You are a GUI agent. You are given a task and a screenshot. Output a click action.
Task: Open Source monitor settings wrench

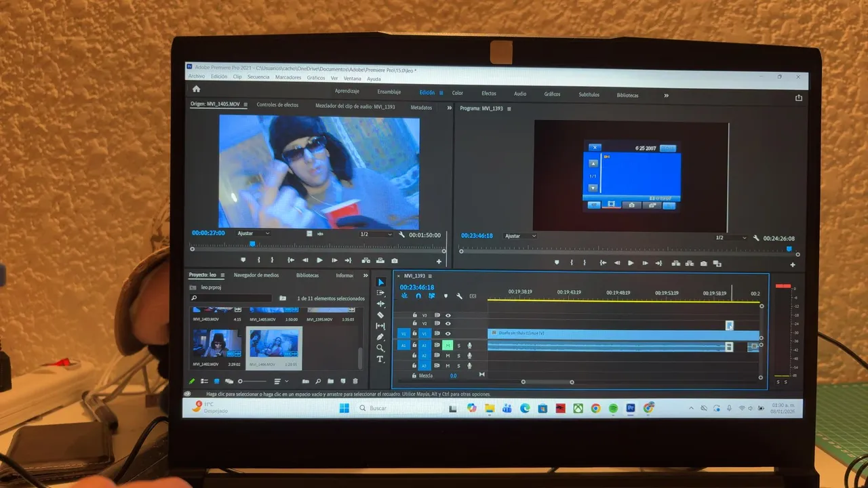402,235
